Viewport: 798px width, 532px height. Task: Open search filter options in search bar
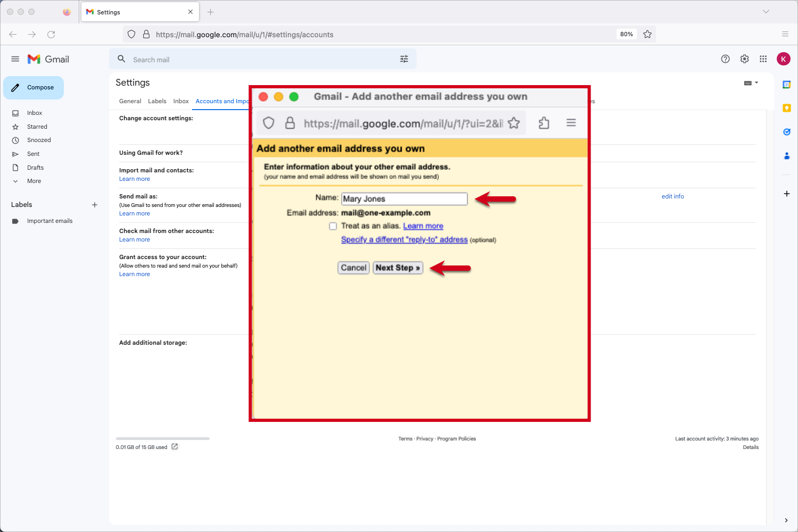click(x=404, y=59)
